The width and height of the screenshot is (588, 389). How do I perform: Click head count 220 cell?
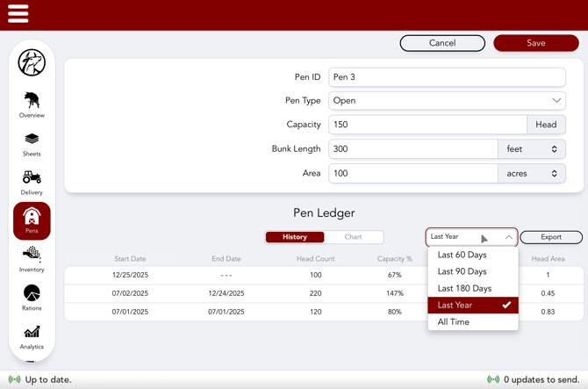315,293
